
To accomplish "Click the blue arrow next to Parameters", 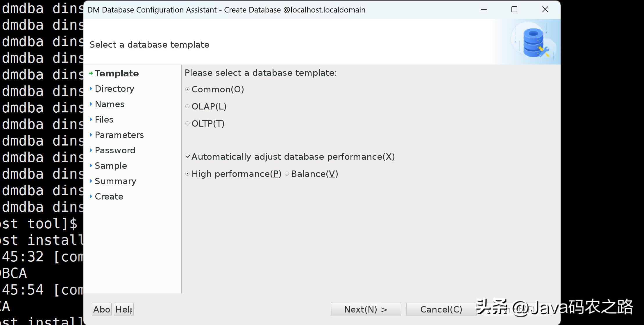I will (x=91, y=135).
